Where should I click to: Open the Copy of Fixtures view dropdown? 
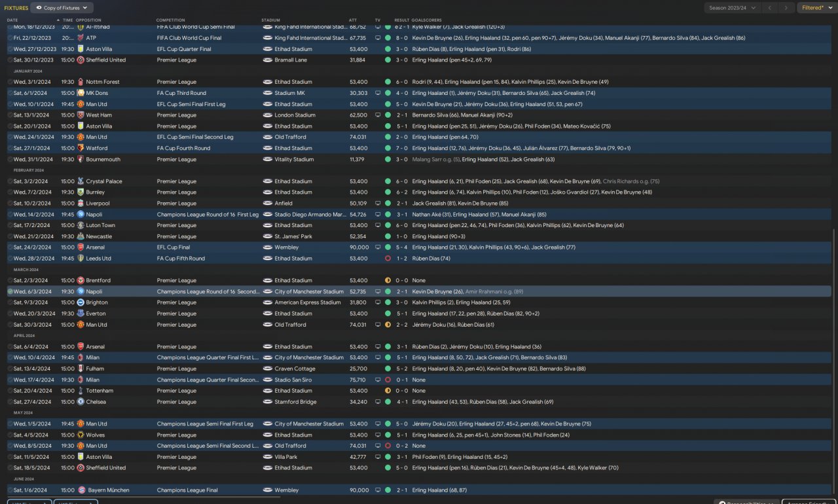(62, 8)
